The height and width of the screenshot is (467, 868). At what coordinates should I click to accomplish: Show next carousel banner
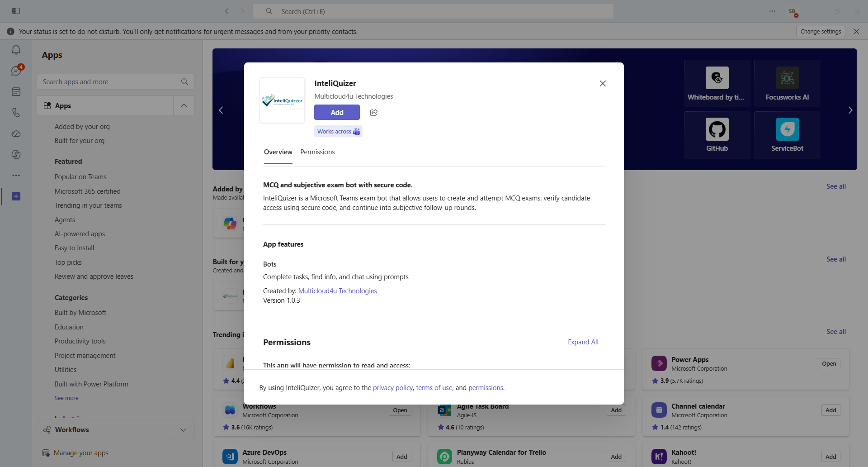[x=850, y=110]
